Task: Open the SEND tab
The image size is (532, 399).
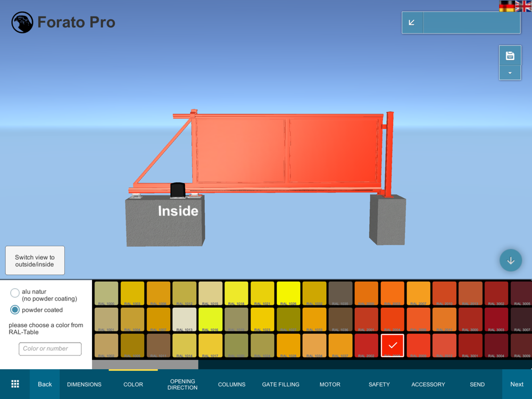Action: click(x=477, y=385)
